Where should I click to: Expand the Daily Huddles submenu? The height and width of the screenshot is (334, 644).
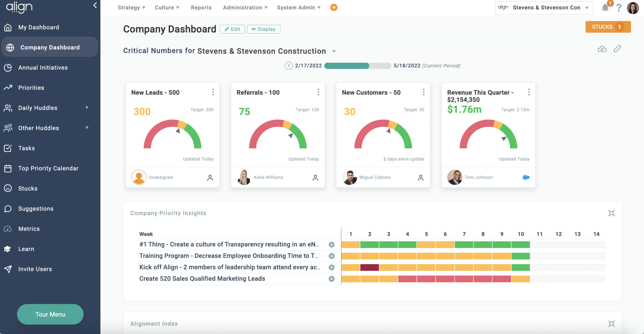click(x=87, y=108)
